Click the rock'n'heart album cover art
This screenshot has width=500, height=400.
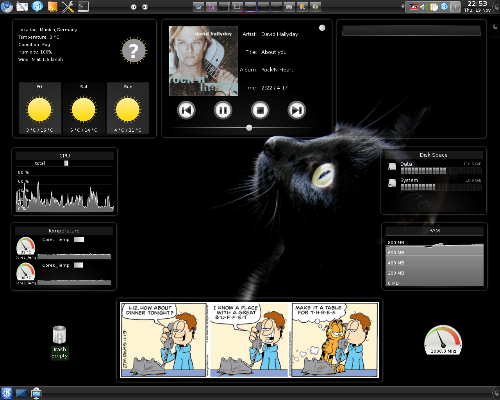click(x=203, y=61)
